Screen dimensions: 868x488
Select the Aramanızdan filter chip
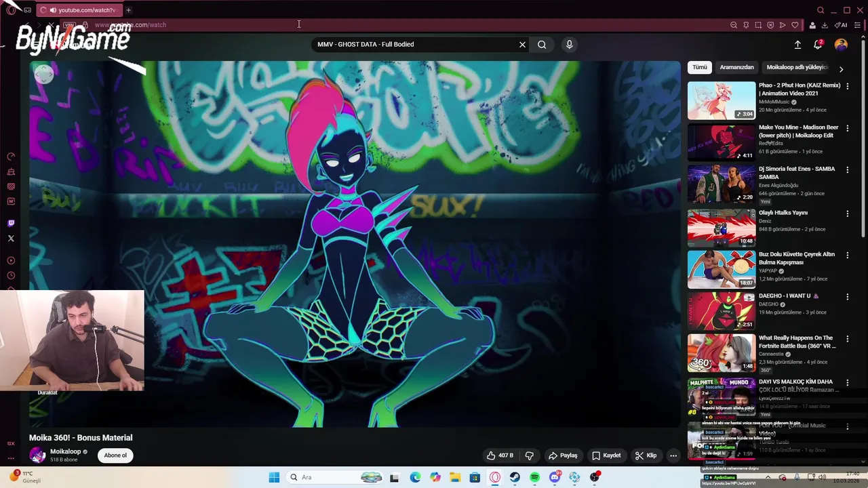tap(736, 67)
